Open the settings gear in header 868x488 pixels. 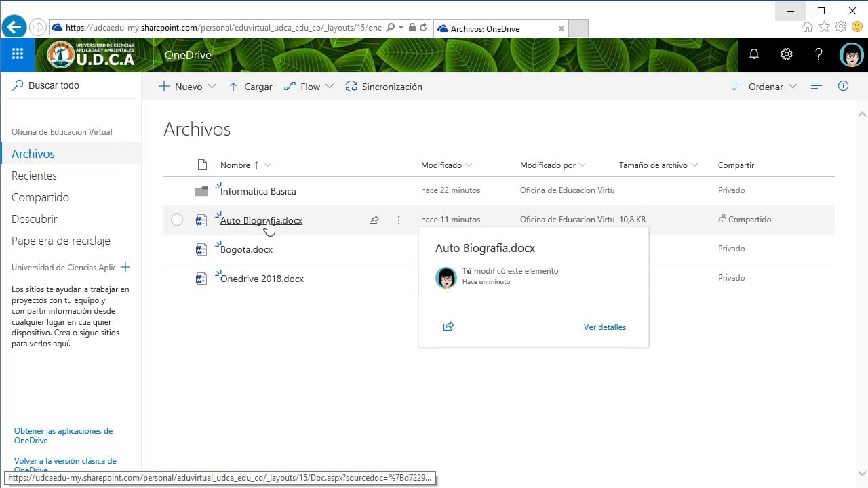(x=786, y=54)
